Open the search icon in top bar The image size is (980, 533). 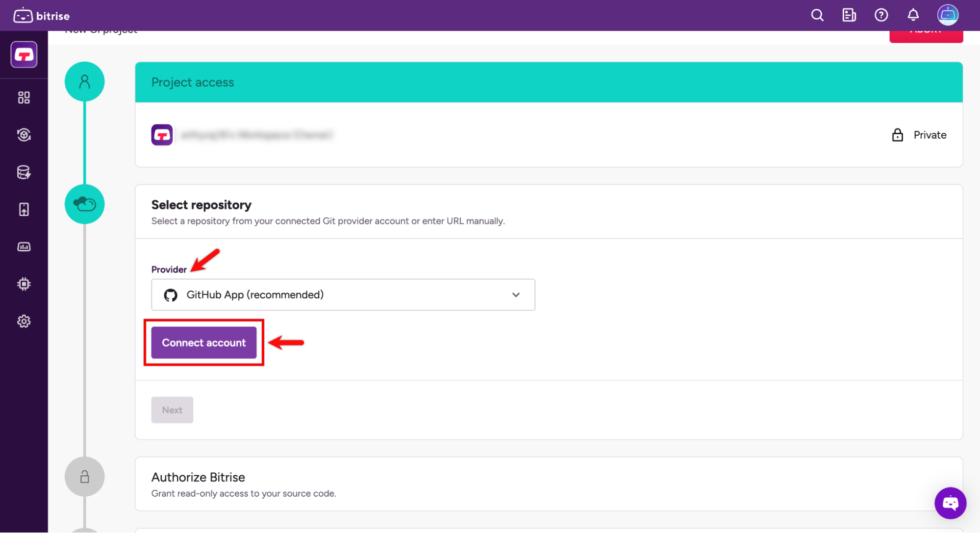[x=817, y=15]
